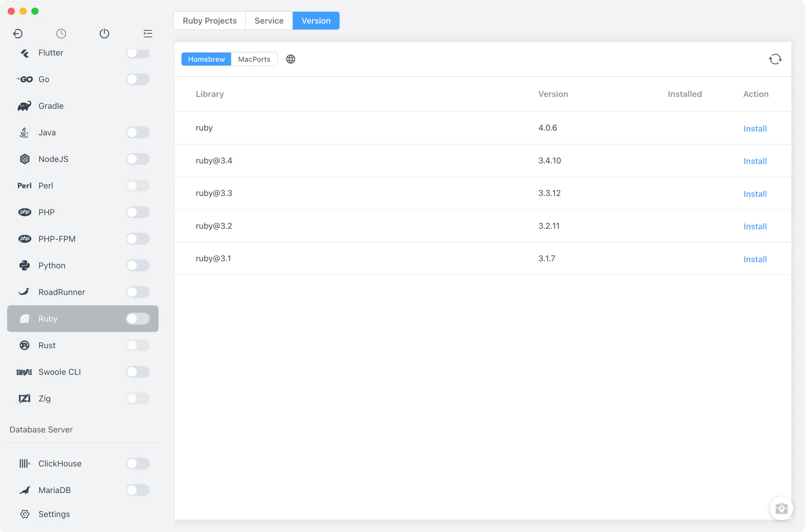Click the RoadRunner bird icon

pyautogui.click(x=24, y=292)
